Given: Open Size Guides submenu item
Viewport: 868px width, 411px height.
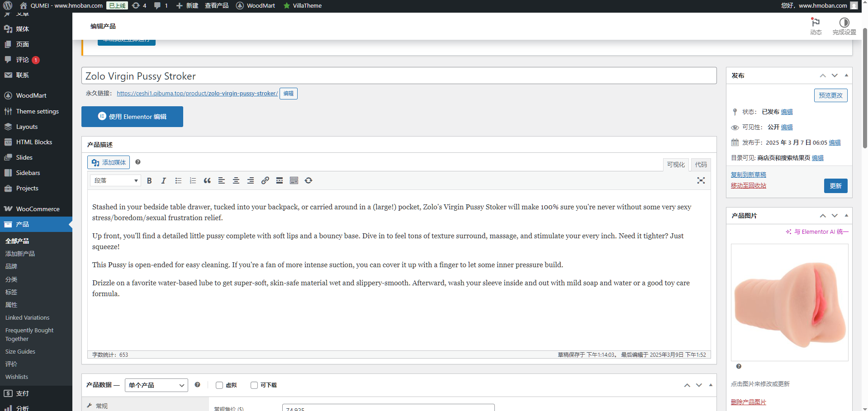Looking at the screenshot, I should pyautogui.click(x=20, y=351).
